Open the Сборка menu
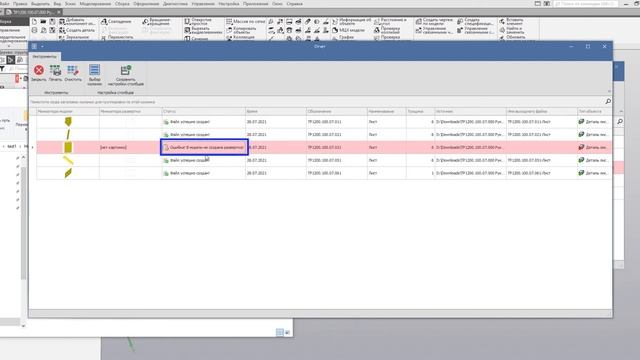 pos(122,4)
